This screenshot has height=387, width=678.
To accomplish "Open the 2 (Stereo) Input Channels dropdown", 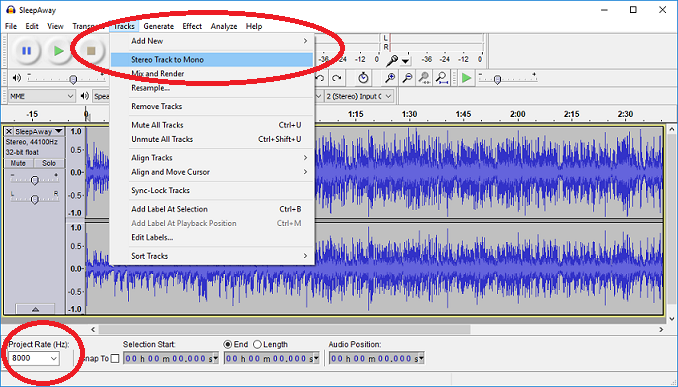I will pyautogui.click(x=359, y=96).
